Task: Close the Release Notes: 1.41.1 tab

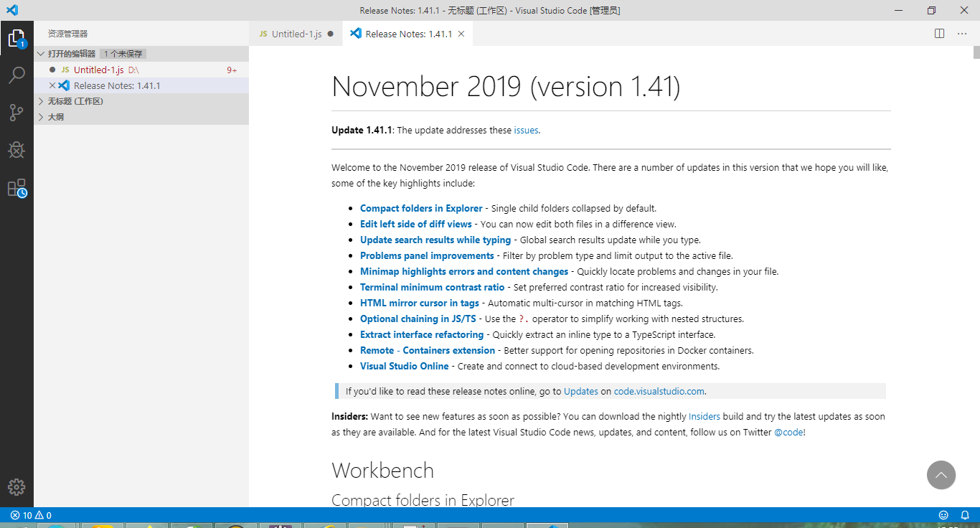Action: click(x=461, y=34)
